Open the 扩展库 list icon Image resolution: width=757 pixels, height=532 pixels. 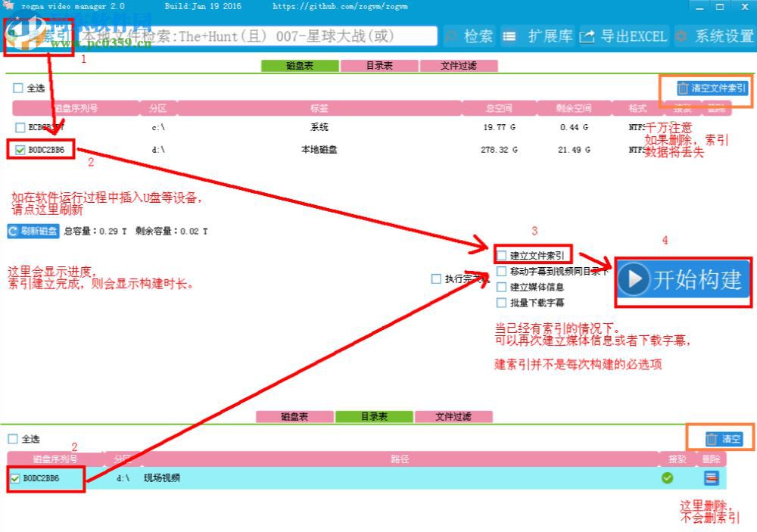pyautogui.click(x=510, y=36)
